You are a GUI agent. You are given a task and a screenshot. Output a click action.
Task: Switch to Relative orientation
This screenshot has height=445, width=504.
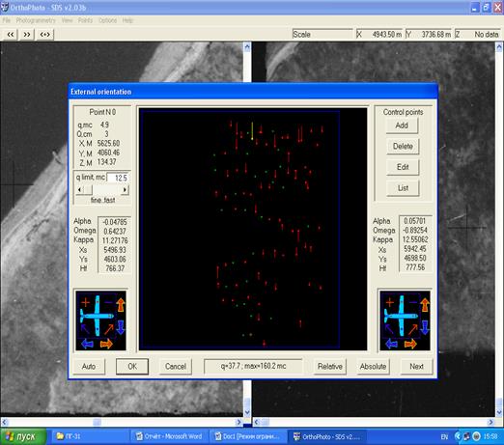click(330, 367)
